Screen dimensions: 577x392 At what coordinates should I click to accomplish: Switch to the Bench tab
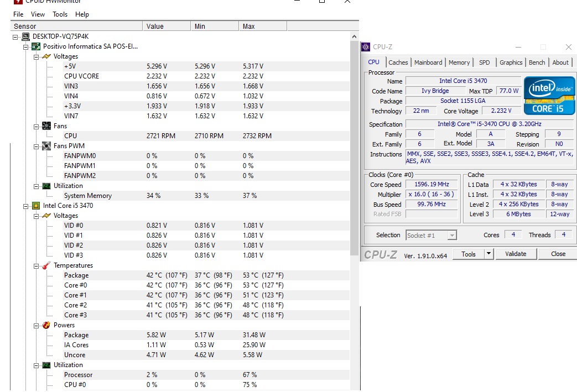[x=537, y=62]
